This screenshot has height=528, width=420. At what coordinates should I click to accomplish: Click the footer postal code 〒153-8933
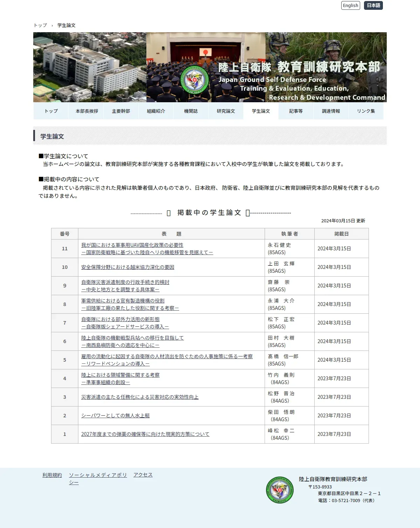[320, 487]
